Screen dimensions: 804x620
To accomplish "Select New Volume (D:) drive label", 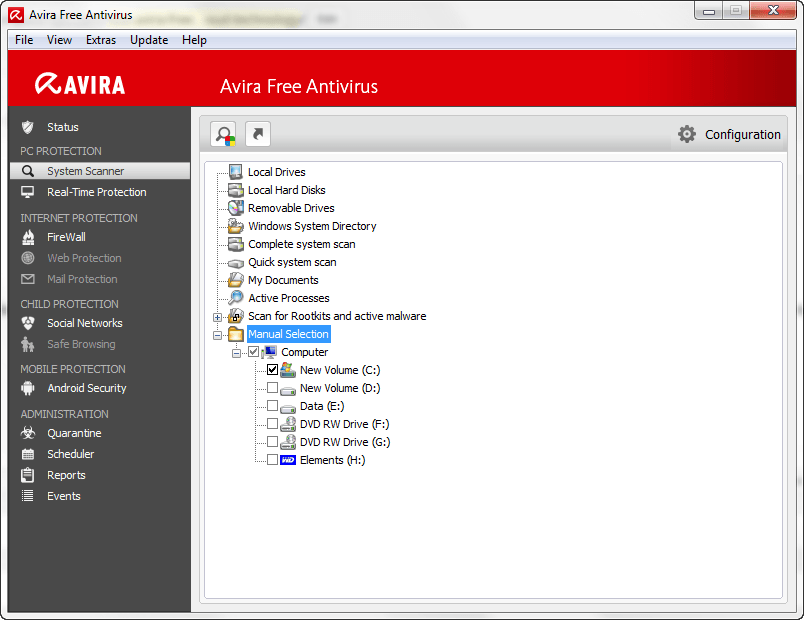I will click(x=340, y=388).
